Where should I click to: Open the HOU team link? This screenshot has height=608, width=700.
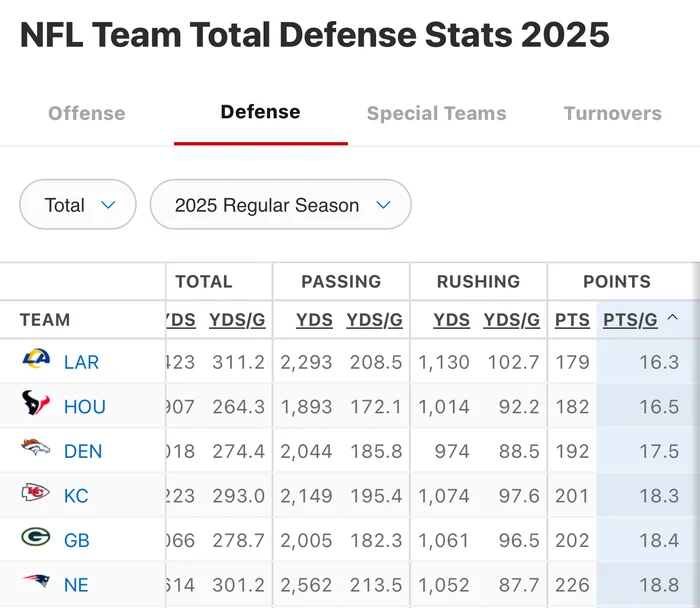pyautogui.click(x=84, y=407)
